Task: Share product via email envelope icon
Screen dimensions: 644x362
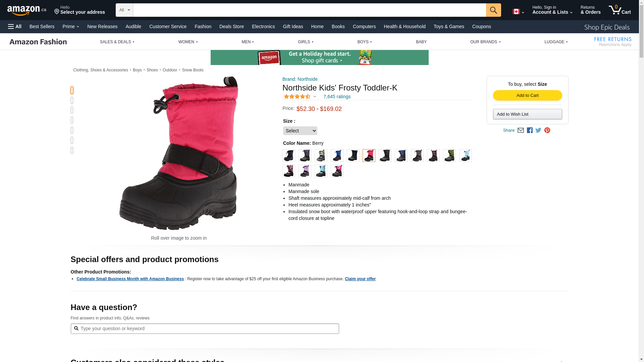Action: pyautogui.click(x=521, y=130)
